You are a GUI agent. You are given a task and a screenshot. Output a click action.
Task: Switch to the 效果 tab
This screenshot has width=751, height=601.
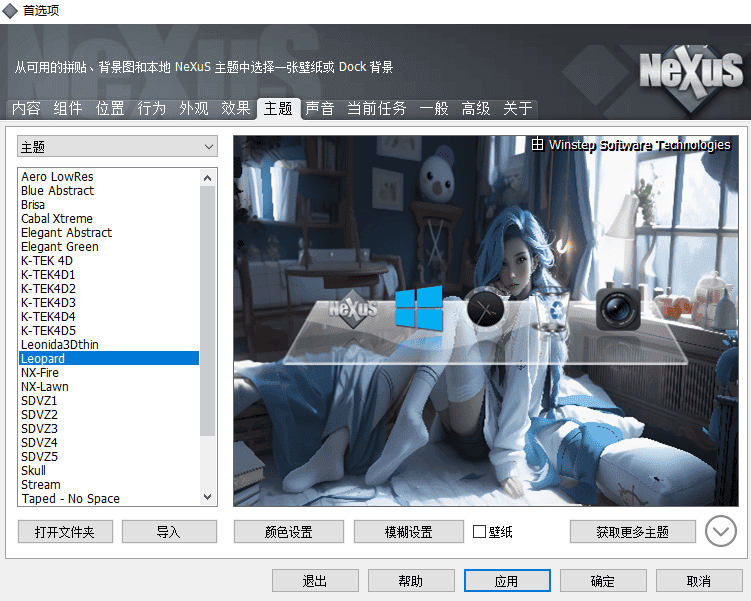pos(236,108)
